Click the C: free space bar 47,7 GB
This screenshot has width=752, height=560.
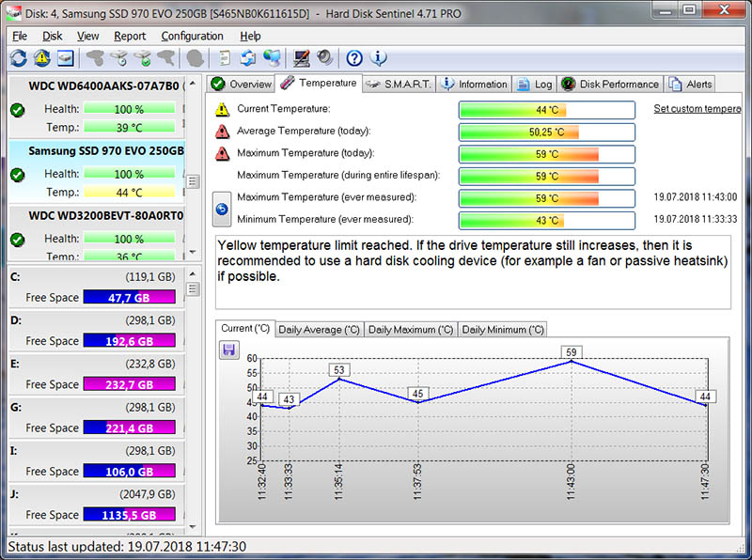pos(130,297)
